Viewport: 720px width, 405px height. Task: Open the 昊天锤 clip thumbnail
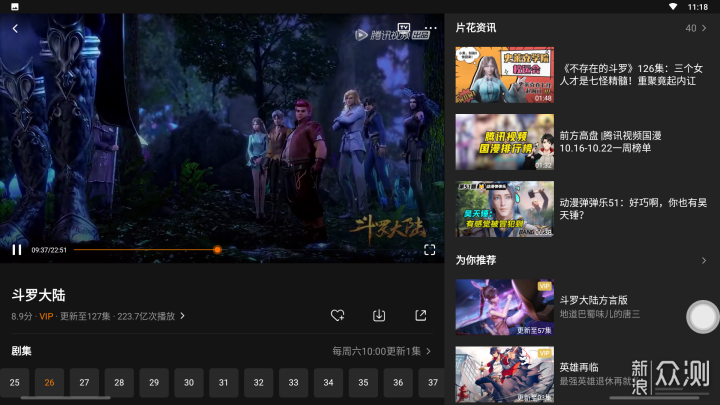(505, 209)
